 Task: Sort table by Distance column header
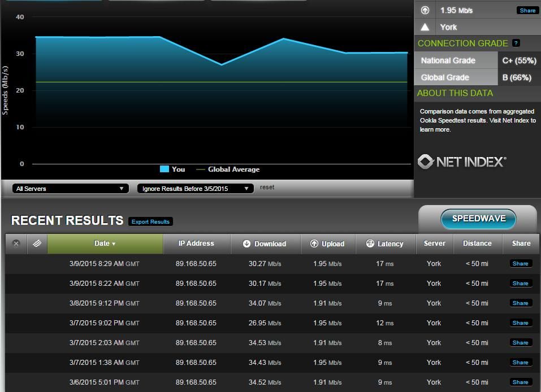[x=477, y=243]
